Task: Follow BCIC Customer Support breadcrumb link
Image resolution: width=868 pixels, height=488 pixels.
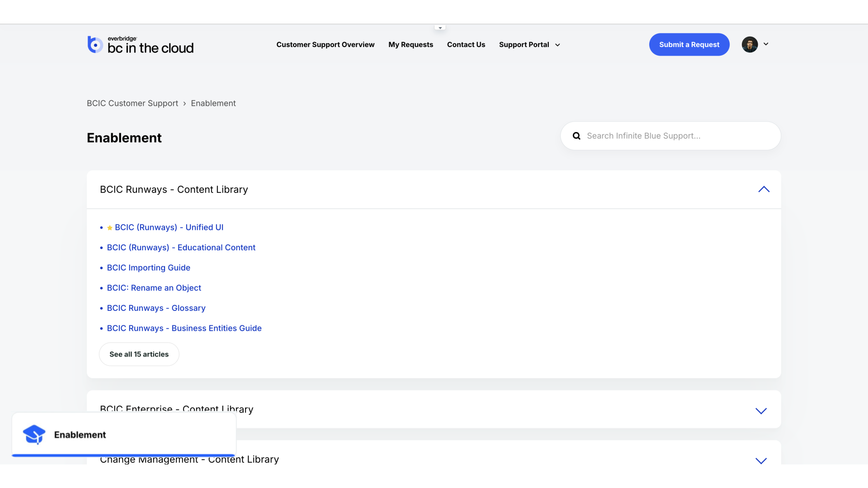Action: (132, 103)
